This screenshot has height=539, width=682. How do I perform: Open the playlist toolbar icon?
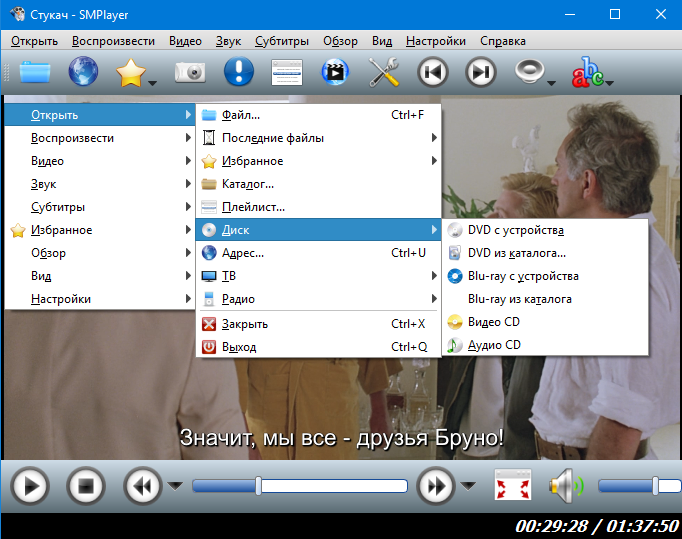click(287, 73)
